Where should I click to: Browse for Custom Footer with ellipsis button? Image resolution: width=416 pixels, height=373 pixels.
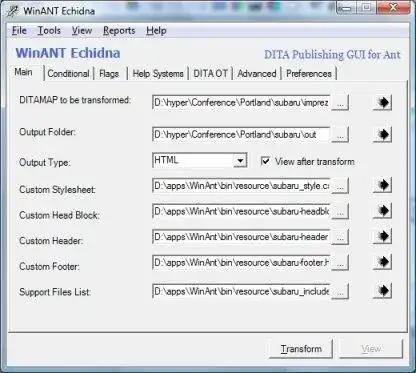point(340,263)
